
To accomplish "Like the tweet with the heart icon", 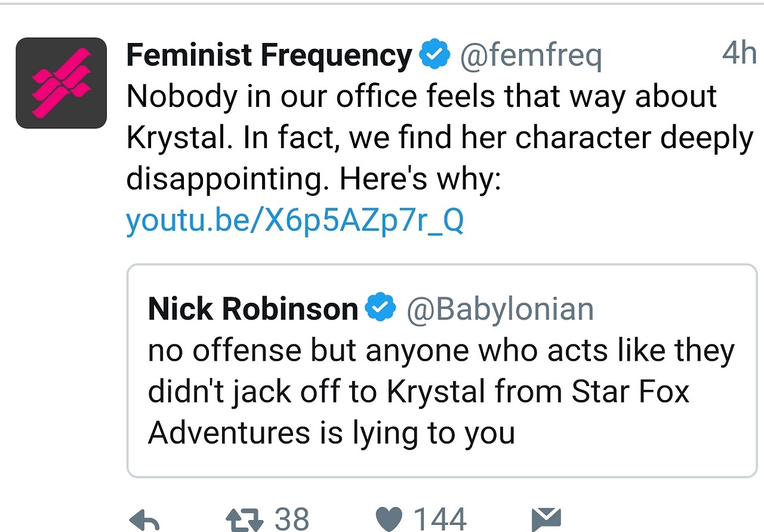I will [390, 519].
